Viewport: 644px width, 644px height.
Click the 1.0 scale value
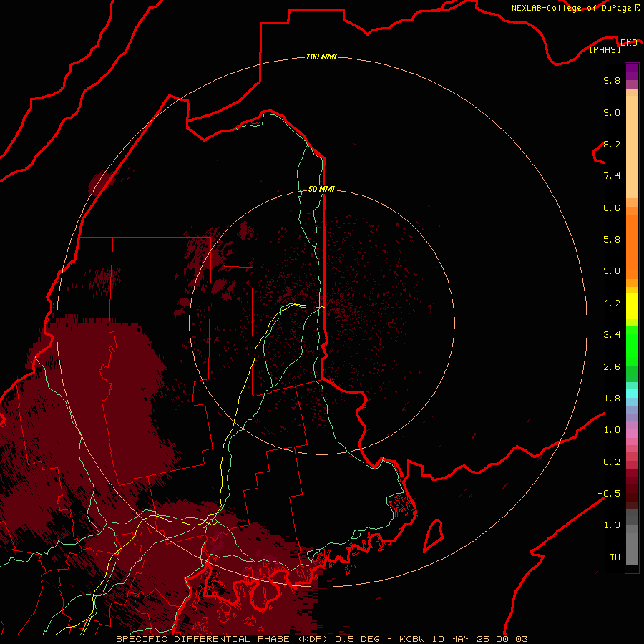click(612, 430)
